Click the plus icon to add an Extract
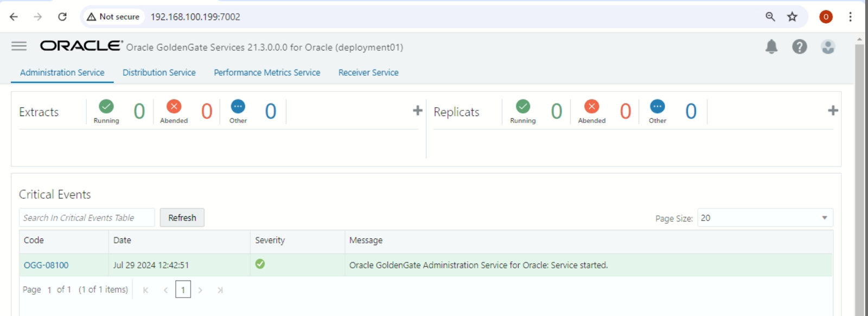868x316 pixels. [417, 111]
